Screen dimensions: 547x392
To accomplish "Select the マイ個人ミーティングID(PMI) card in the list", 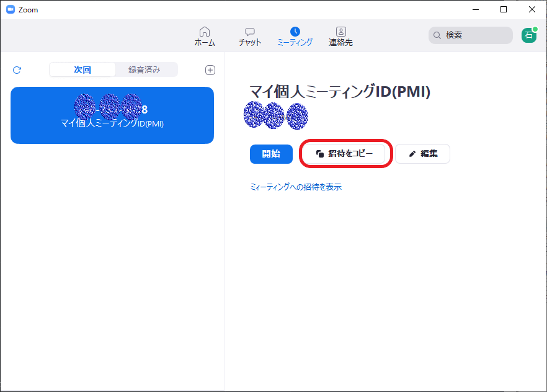I will 112,115.
